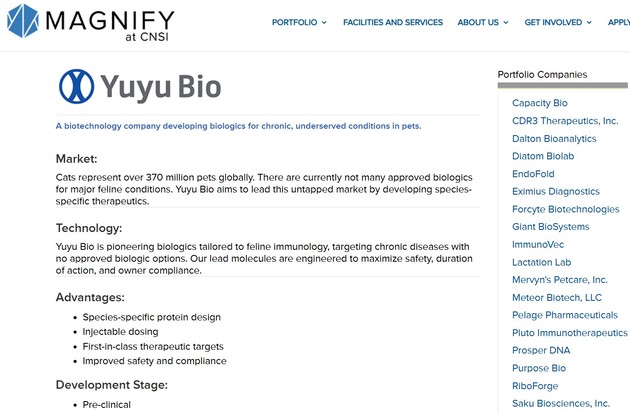Open Facilities and Services page

click(393, 22)
